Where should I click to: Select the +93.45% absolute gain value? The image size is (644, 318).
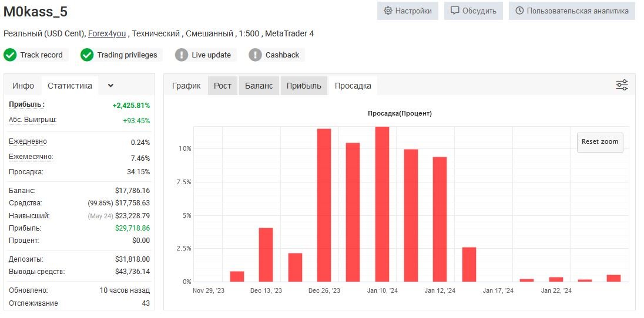click(x=136, y=121)
